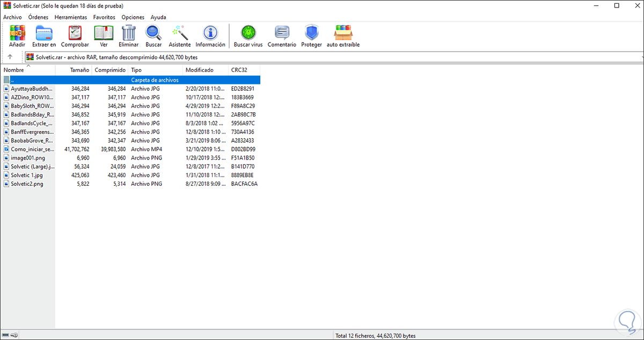Click the Archivo MP4 type cell
The height and width of the screenshot is (340, 644).
pos(147,149)
